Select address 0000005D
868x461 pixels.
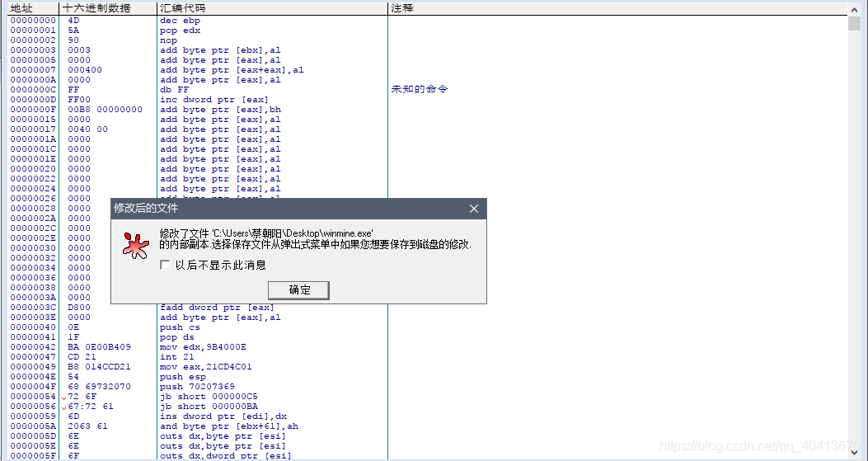point(33,436)
